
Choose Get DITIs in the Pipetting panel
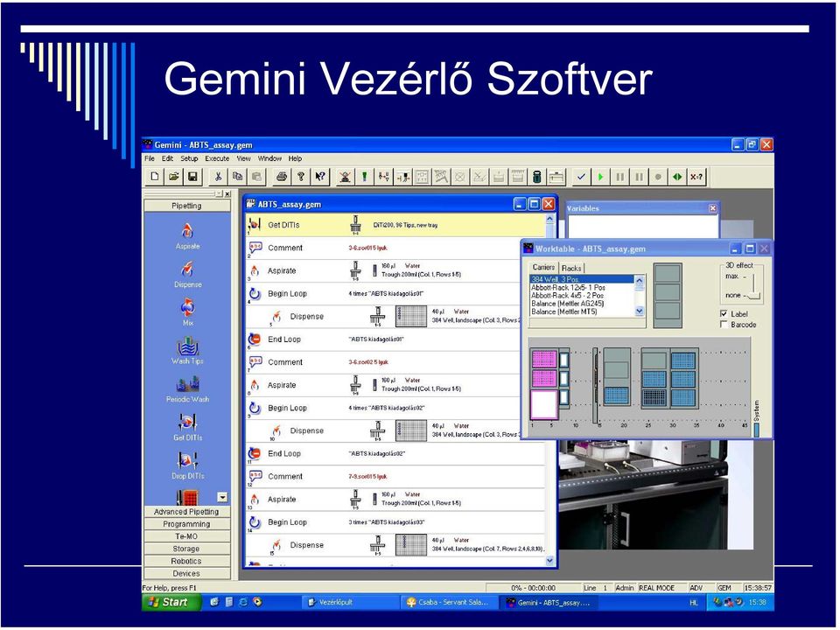(x=187, y=427)
